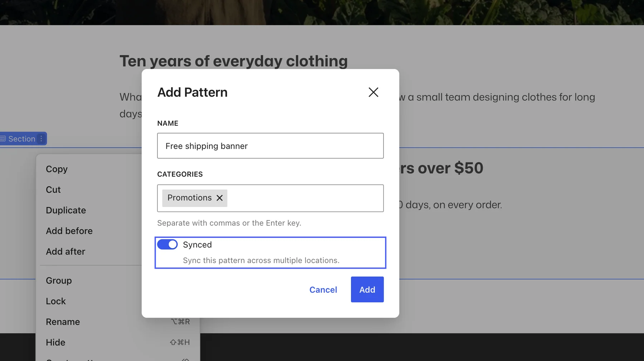Select the Section block icon

click(x=3, y=139)
